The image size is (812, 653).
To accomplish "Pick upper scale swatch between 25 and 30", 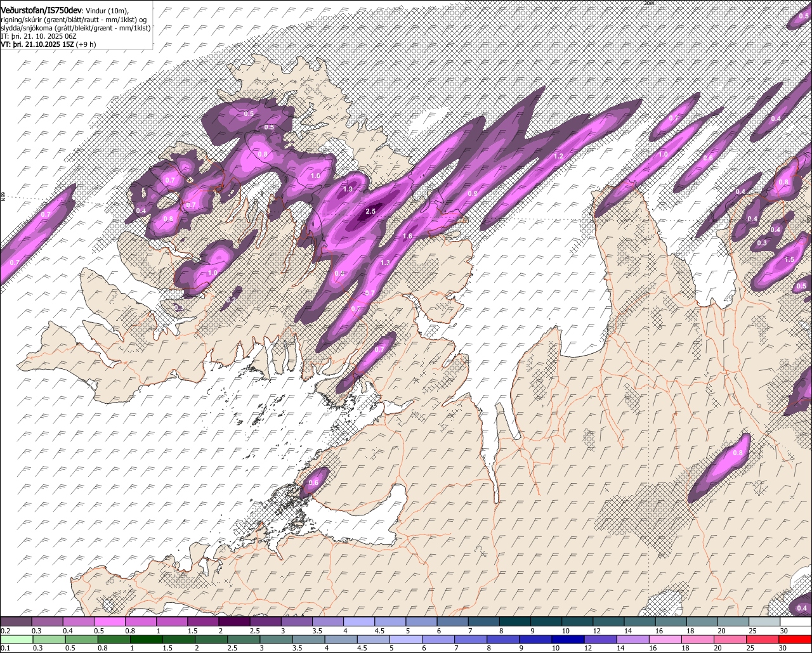I will [765, 621].
